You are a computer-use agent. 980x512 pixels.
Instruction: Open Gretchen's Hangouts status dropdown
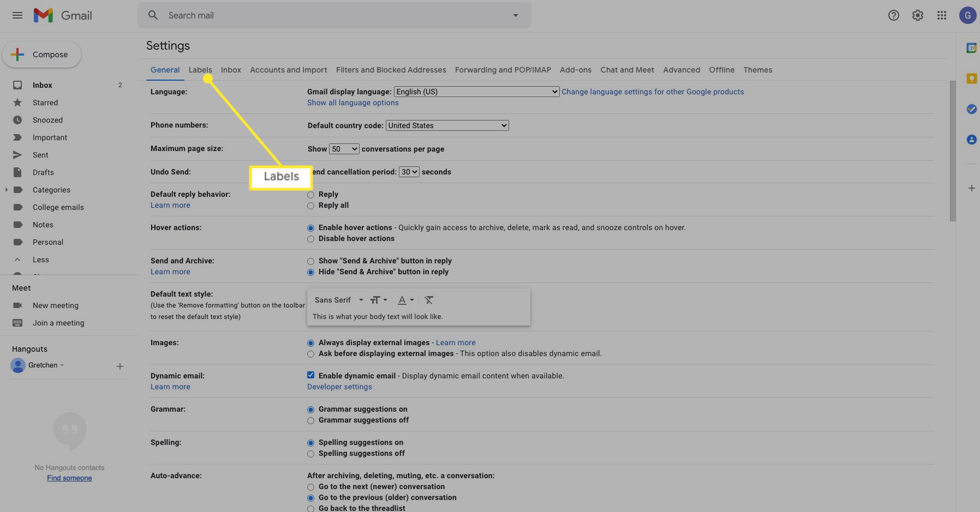click(x=62, y=365)
